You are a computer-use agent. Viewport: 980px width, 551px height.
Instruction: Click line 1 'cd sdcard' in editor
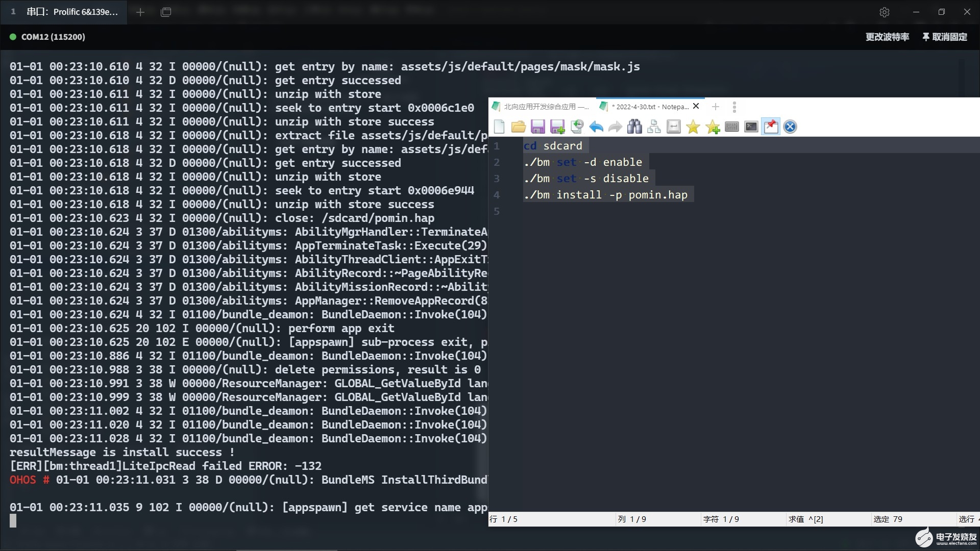click(553, 146)
